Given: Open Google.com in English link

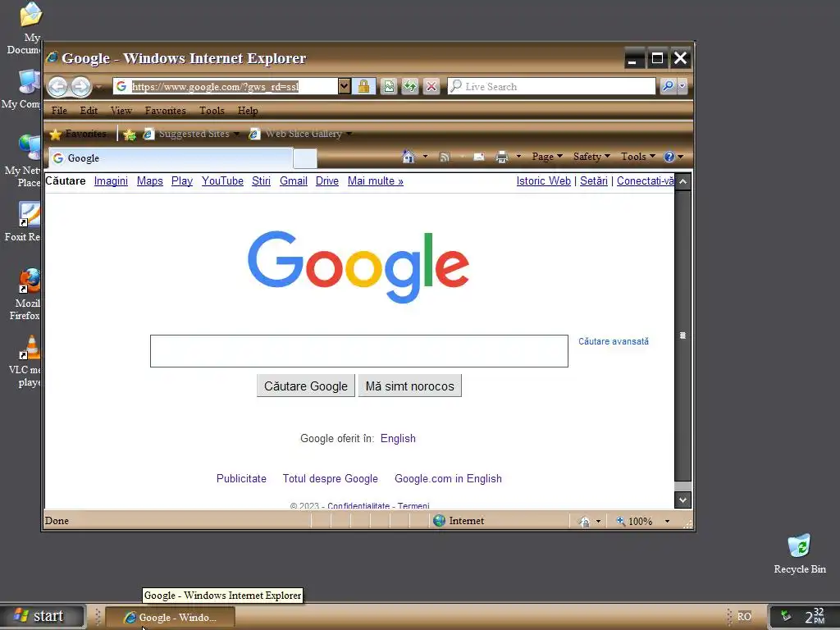Looking at the screenshot, I should coord(449,478).
